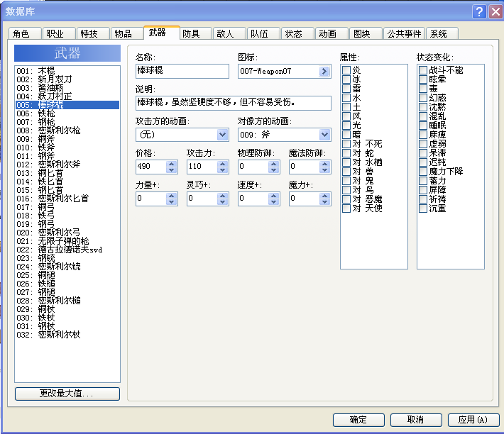The height and width of the screenshot is (434, 504).
Task: Switch to the 图块 tab
Action: coord(366,33)
